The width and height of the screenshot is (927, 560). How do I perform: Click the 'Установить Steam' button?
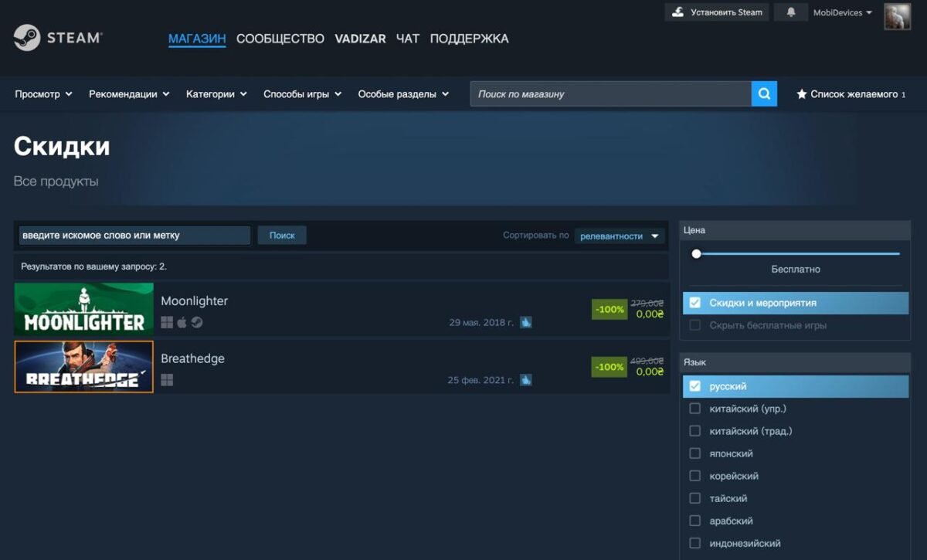point(717,12)
